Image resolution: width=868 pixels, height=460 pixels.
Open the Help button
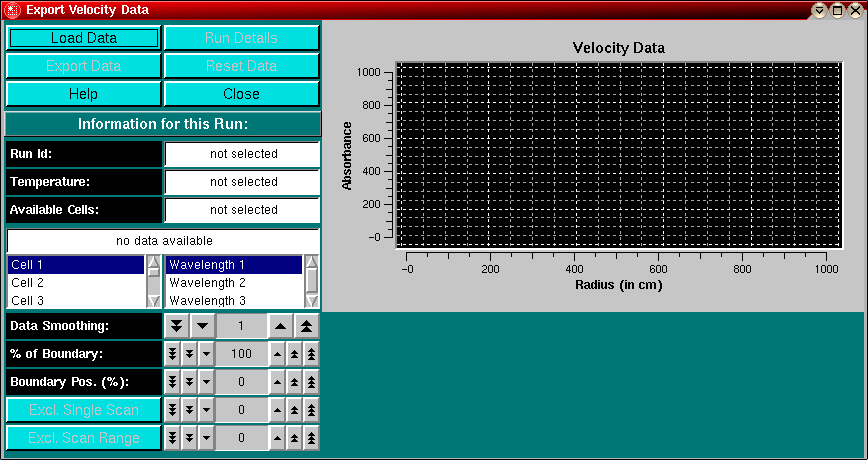84,94
